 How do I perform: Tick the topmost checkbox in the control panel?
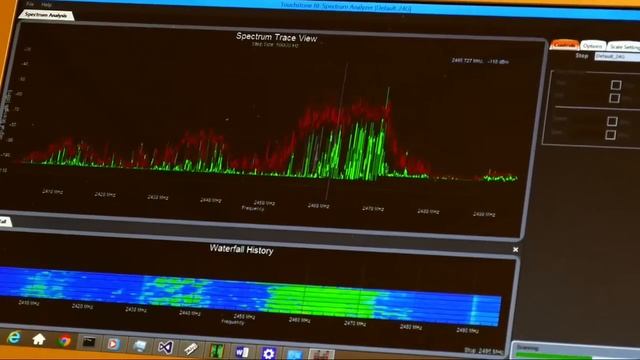pyautogui.click(x=616, y=85)
